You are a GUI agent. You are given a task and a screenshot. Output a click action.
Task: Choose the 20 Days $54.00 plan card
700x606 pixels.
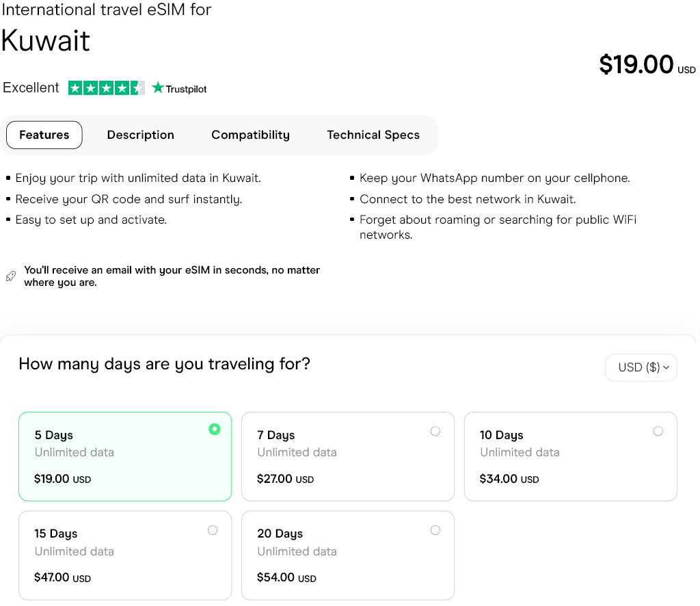pos(347,555)
